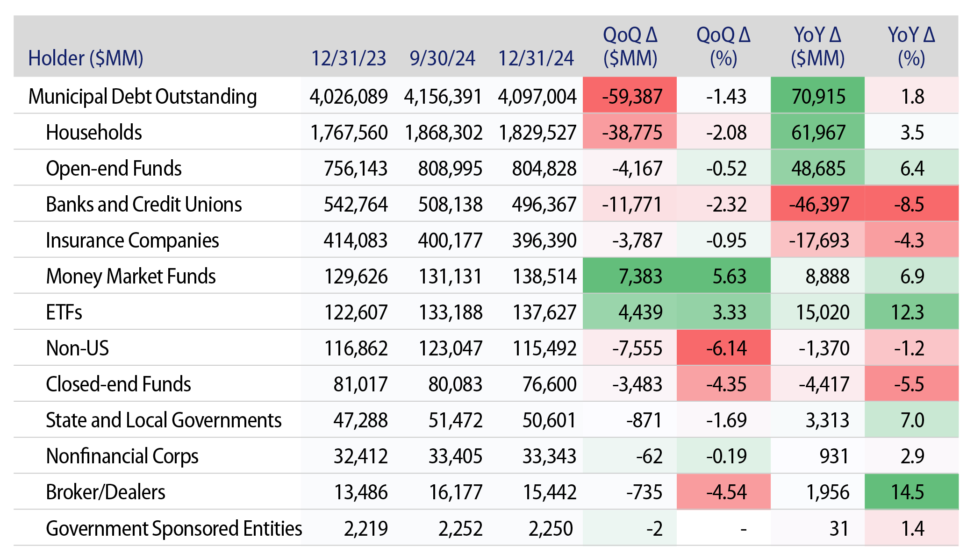Select the 12/31/23 column header
Viewport: 974px width, 560px height.
(x=349, y=58)
